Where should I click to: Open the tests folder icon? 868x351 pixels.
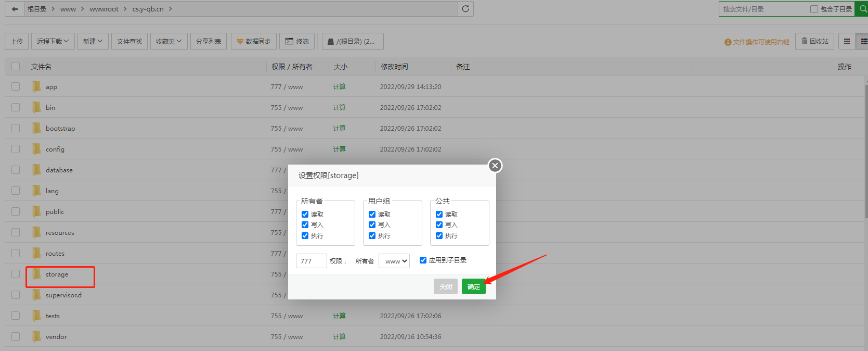pos(36,316)
